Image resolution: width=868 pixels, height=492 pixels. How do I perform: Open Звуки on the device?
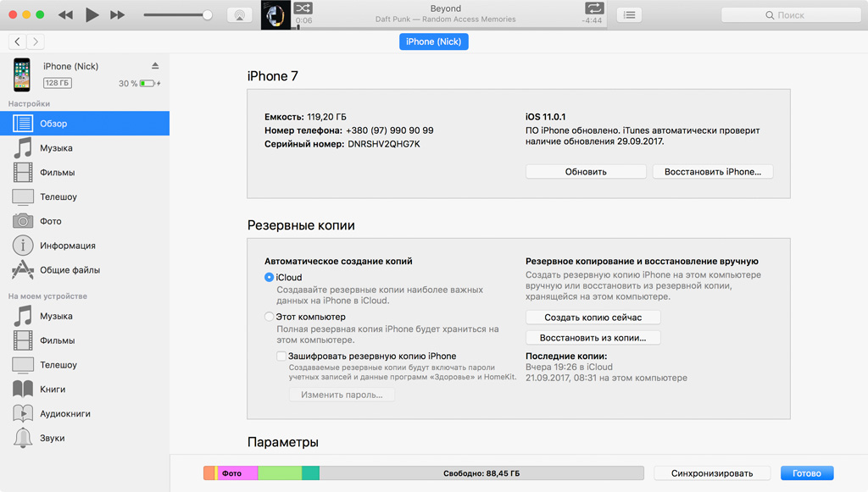tap(85, 437)
